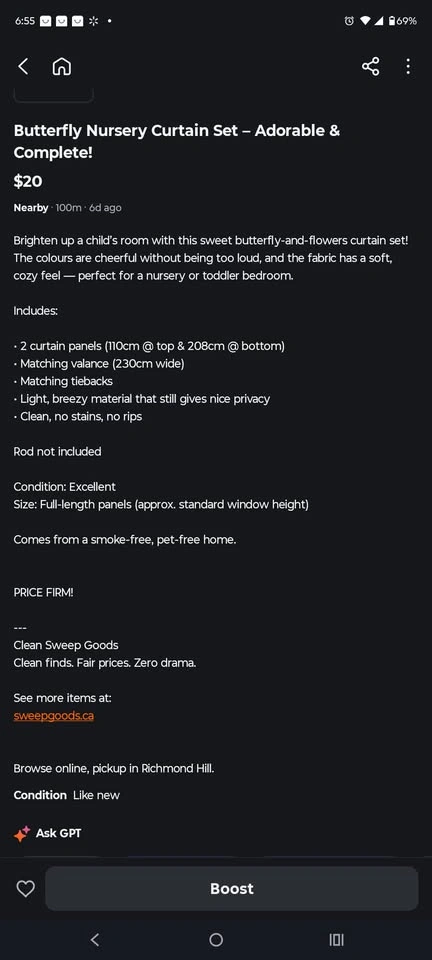Open Android recent apps button

point(337,940)
